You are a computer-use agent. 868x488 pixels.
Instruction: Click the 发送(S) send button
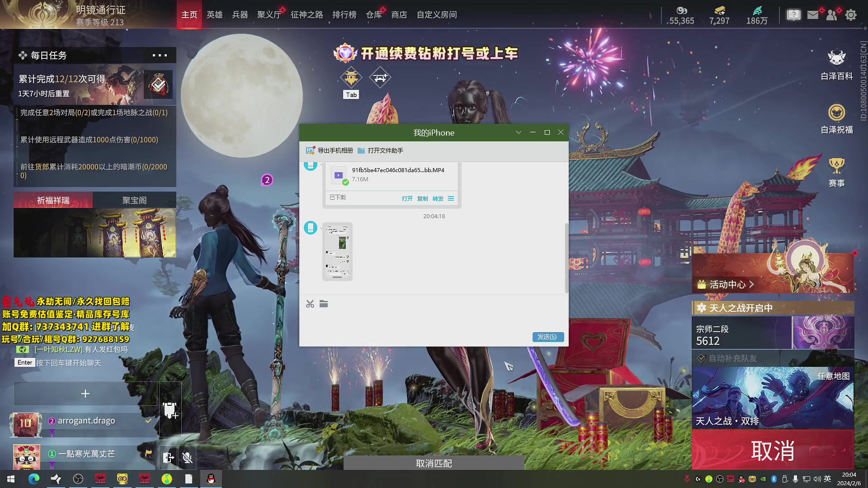pyautogui.click(x=547, y=337)
